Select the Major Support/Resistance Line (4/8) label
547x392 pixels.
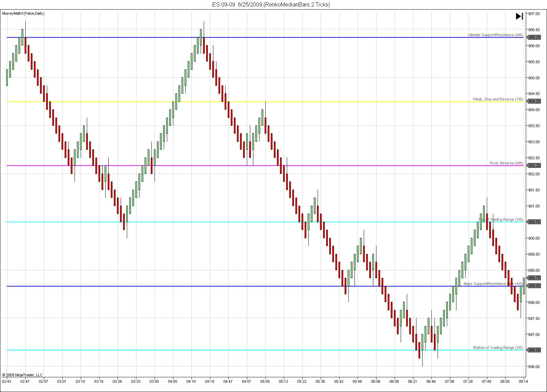(x=493, y=284)
